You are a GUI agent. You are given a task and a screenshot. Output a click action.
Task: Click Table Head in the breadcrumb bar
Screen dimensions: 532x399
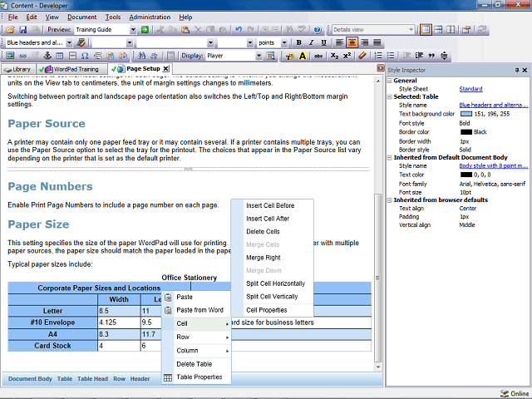coord(92,379)
